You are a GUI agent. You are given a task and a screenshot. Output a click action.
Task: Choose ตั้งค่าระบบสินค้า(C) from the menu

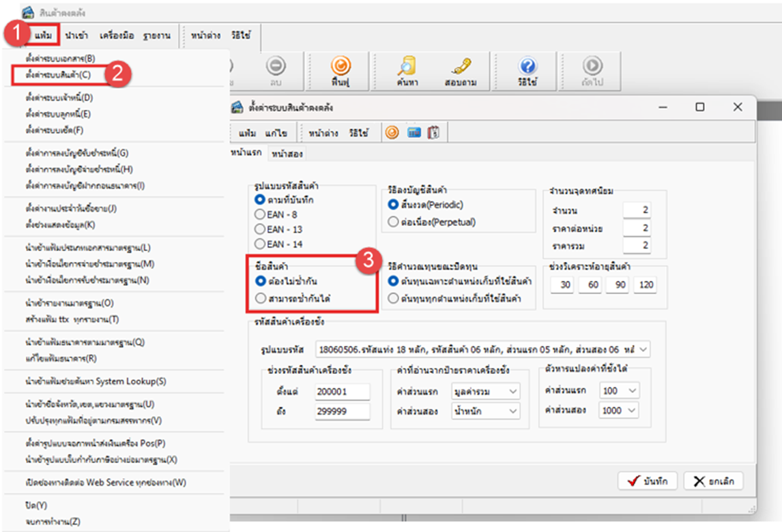(58, 74)
